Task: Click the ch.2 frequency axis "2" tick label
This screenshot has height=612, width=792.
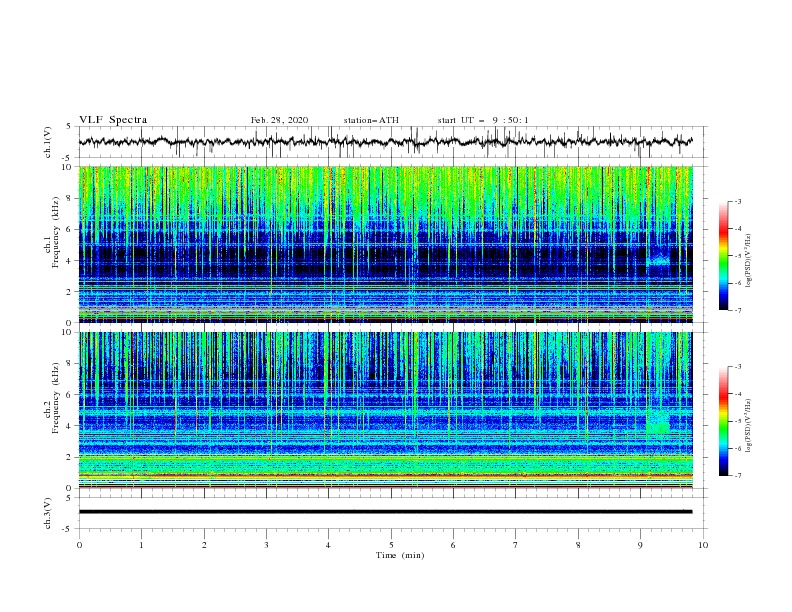Action: coord(70,457)
